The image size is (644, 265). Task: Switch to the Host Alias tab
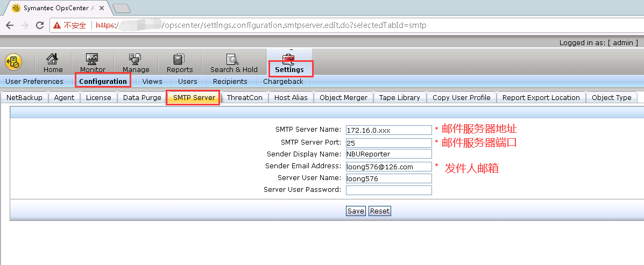tap(291, 98)
